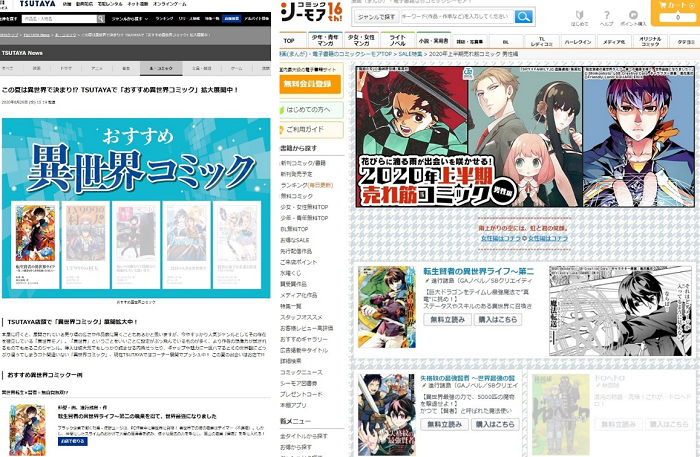Image resolution: width=700 pixels, height=457 pixels.
Task: Select the ライトノベル tab
Action: point(397,40)
